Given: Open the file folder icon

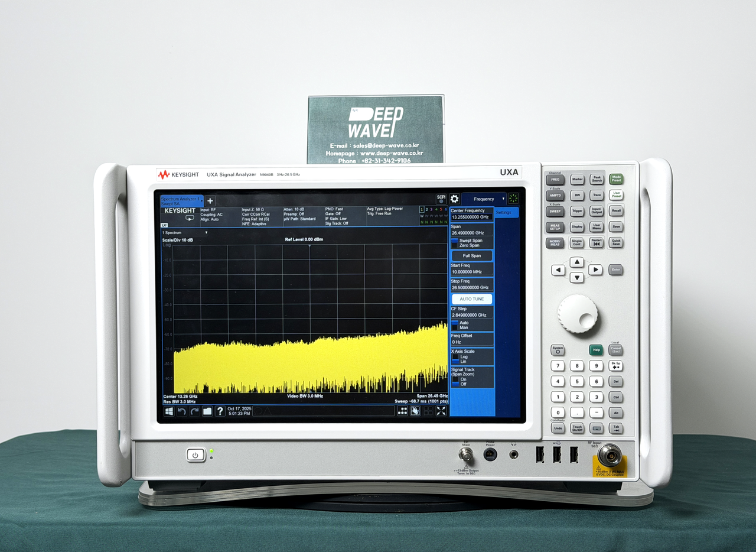Looking at the screenshot, I should (207, 411).
